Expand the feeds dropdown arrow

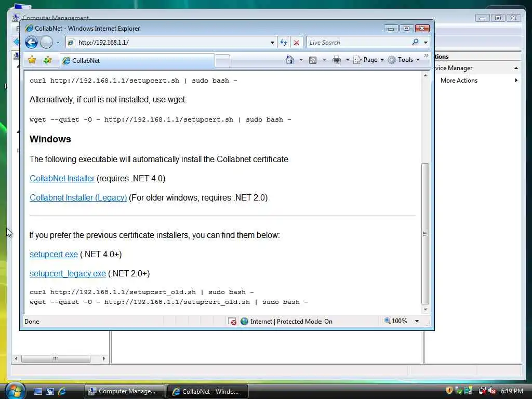point(324,60)
